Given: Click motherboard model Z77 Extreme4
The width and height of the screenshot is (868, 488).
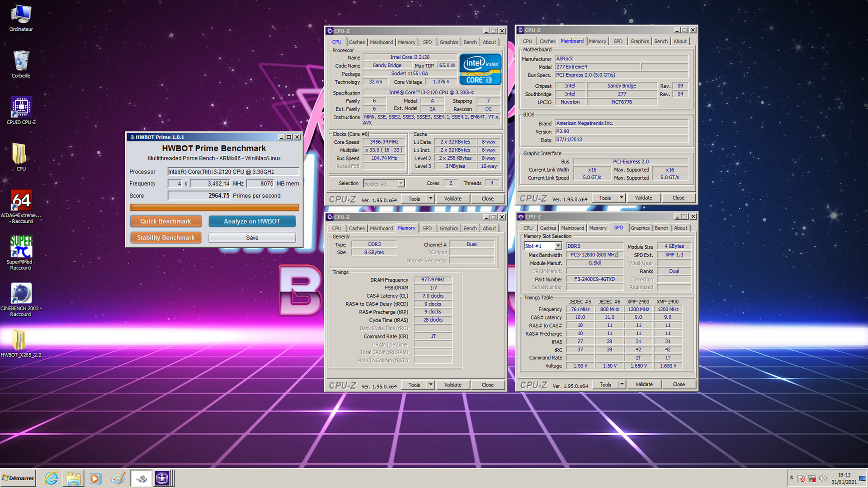Looking at the screenshot, I should [597, 66].
